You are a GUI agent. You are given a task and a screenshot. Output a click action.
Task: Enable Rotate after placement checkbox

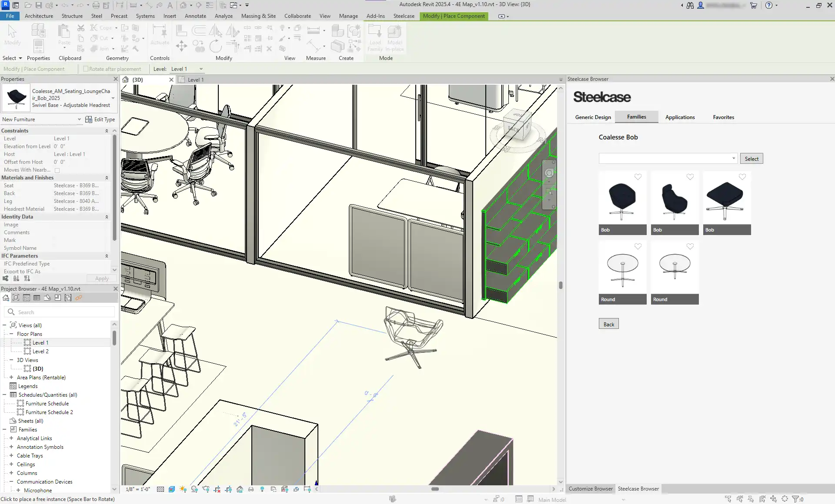[x=86, y=69]
